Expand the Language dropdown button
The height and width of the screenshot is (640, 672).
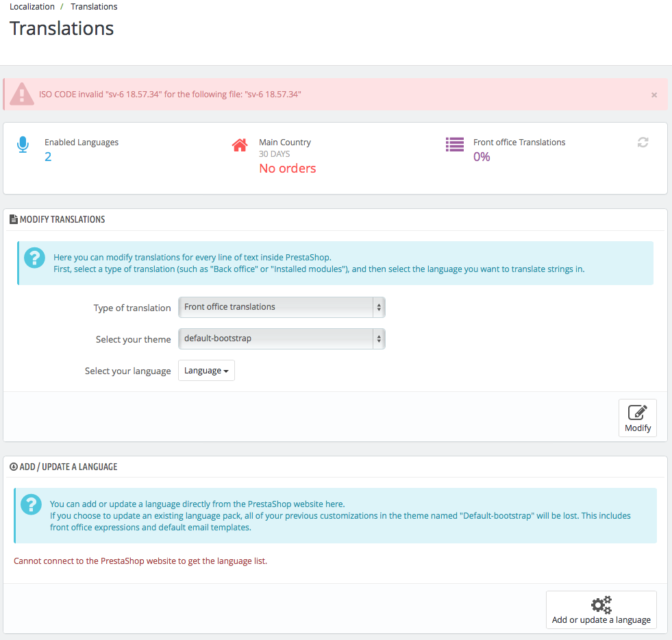206,371
